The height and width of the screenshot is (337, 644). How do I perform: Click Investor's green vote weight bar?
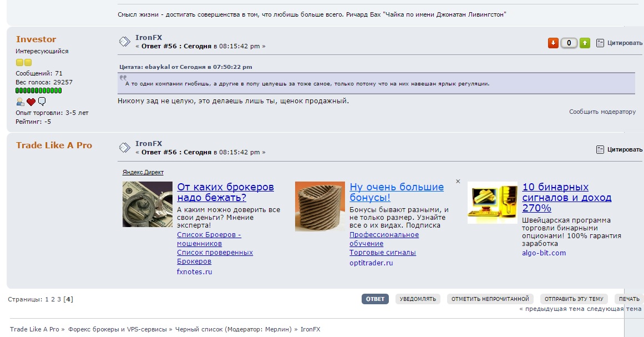click(39, 90)
